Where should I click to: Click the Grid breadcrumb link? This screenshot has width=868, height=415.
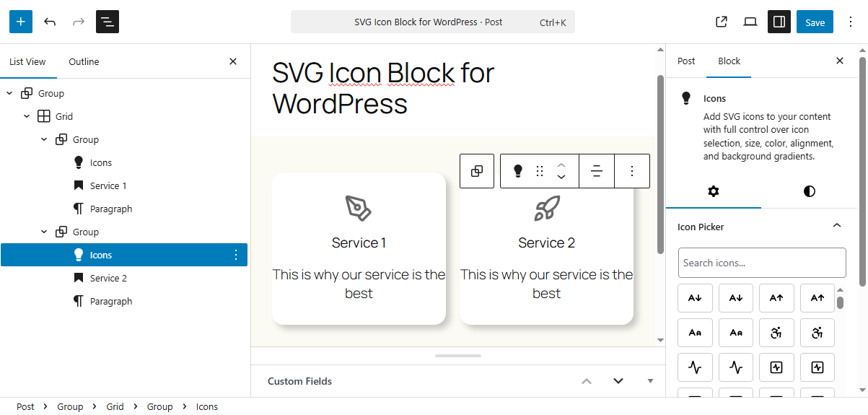(x=115, y=406)
